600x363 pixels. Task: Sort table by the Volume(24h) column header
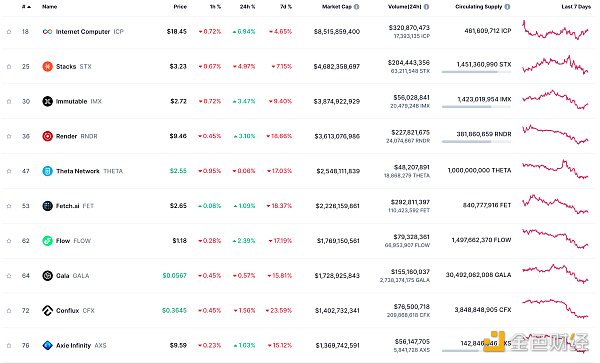coord(405,7)
